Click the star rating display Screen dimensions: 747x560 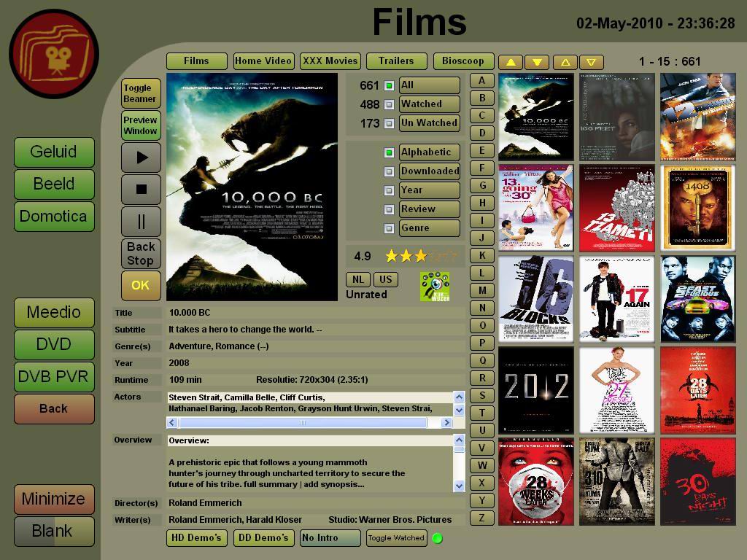coord(421,256)
